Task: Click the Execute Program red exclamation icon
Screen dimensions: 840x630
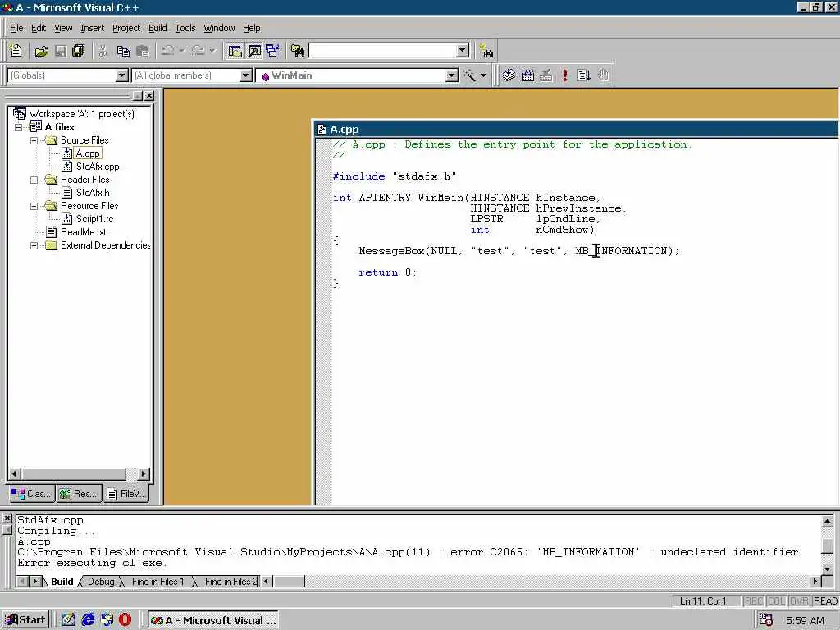Action: (x=564, y=75)
